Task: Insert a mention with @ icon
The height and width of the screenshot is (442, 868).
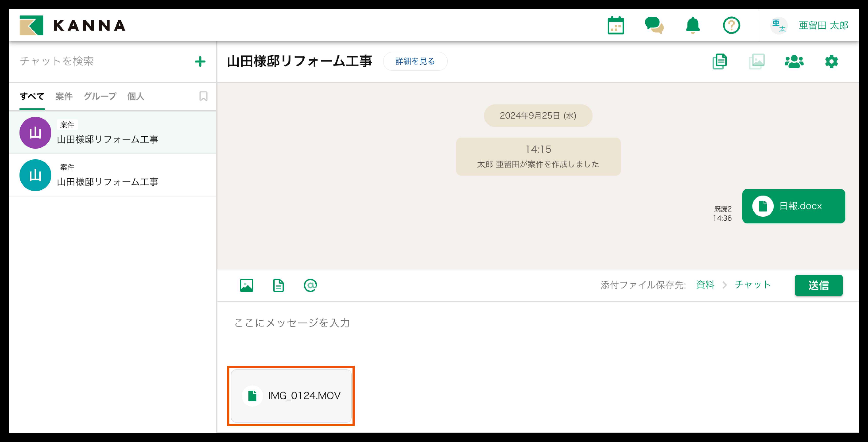Action: [x=310, y=285]
